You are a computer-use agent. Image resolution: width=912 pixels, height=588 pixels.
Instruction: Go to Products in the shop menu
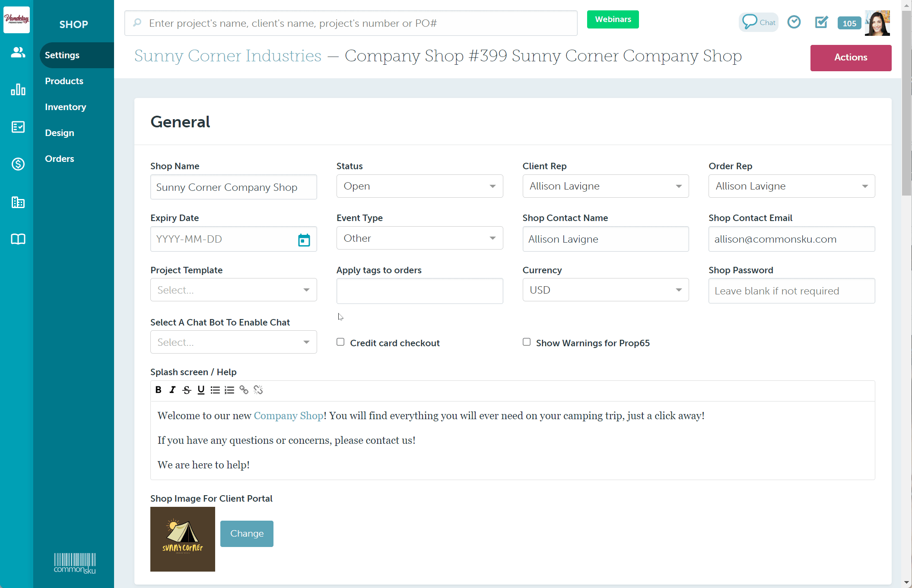tap(64, 81)
